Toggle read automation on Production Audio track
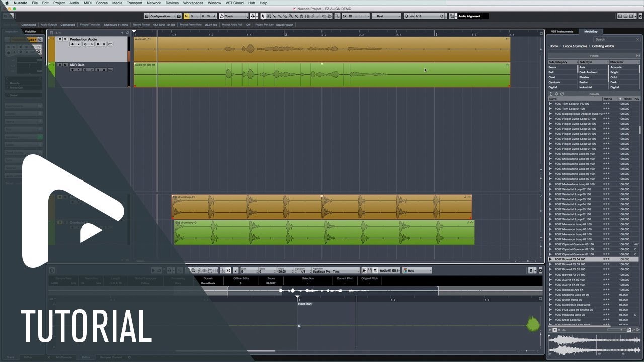This screenshot has height=362, width=644. (x=97, y=44)
